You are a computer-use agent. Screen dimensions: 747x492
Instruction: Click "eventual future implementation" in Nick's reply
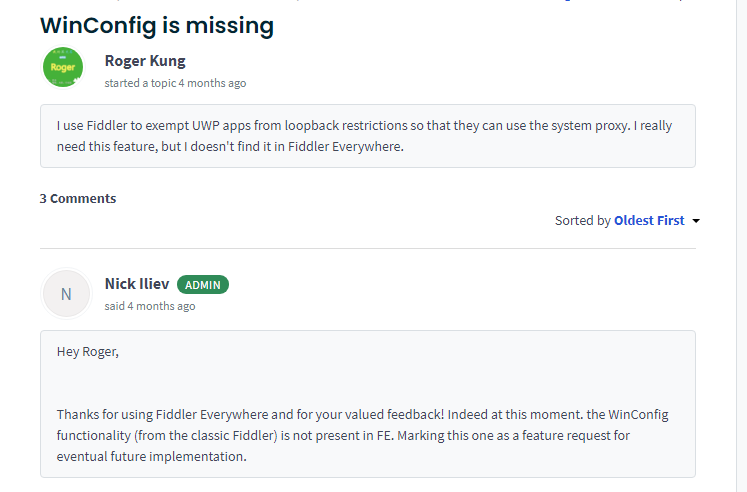point(151,457)
